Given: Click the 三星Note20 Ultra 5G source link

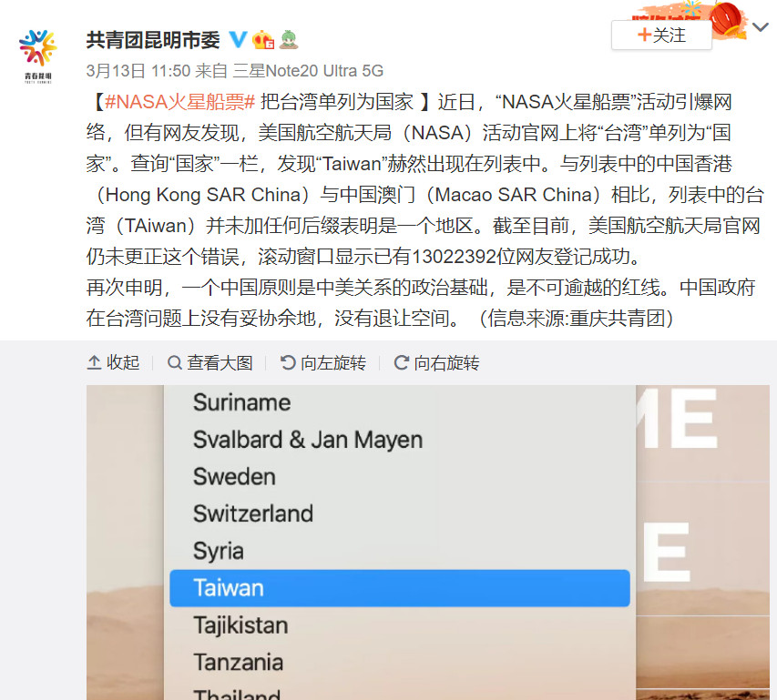Looking at the screenshot, I should pyautogui.click(x=308, y=71).
